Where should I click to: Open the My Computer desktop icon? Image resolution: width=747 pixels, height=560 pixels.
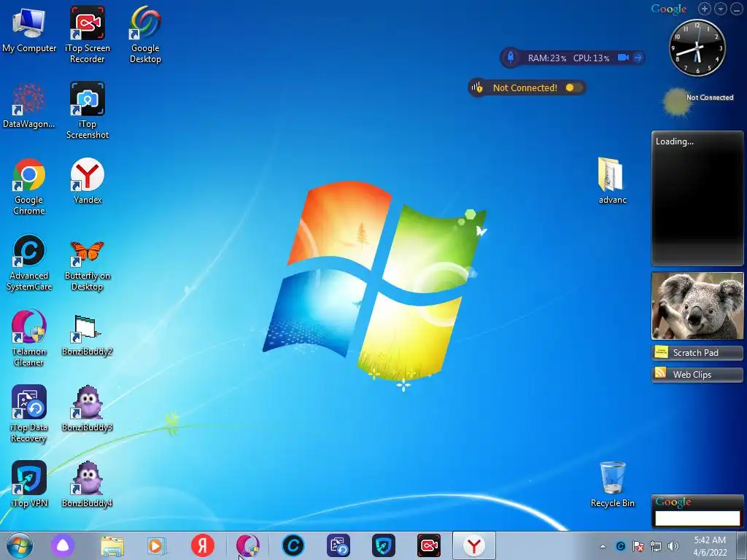click(28, 28)
